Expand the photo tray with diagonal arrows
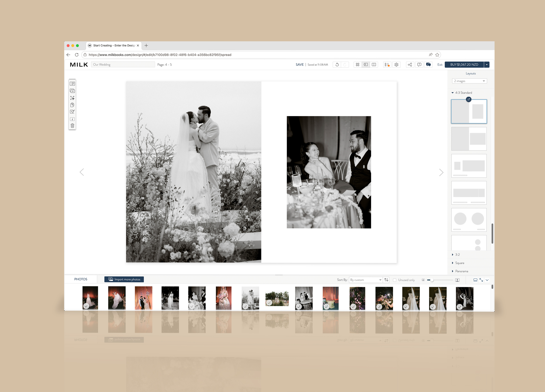The height and width of the screenshot is (392, 545). pyautogui.click(x=481, y=280)
